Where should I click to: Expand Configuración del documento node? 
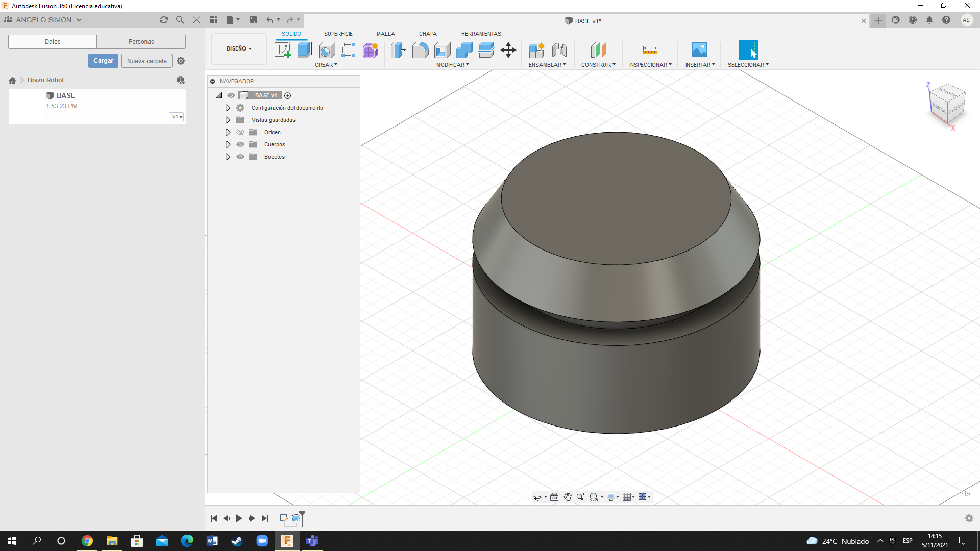click(x=228, y=108)
